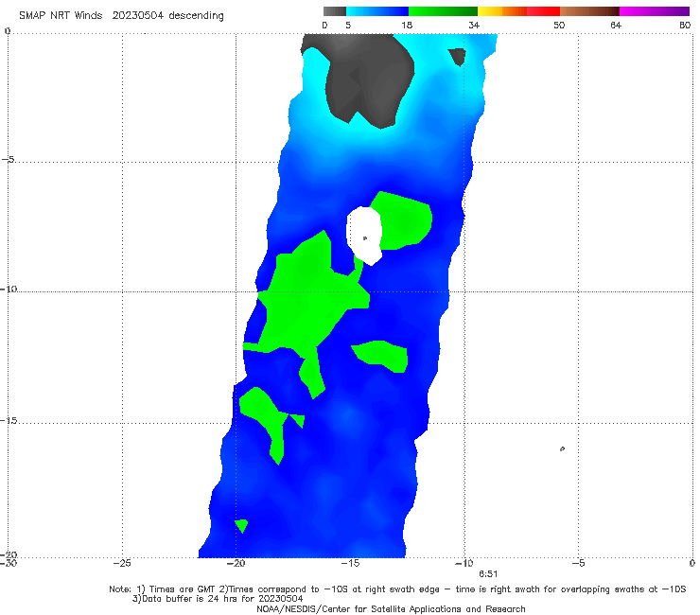This screenshot has height=615, width=700.
Task: Click the green patch right of the white hole
Action: 404,221
